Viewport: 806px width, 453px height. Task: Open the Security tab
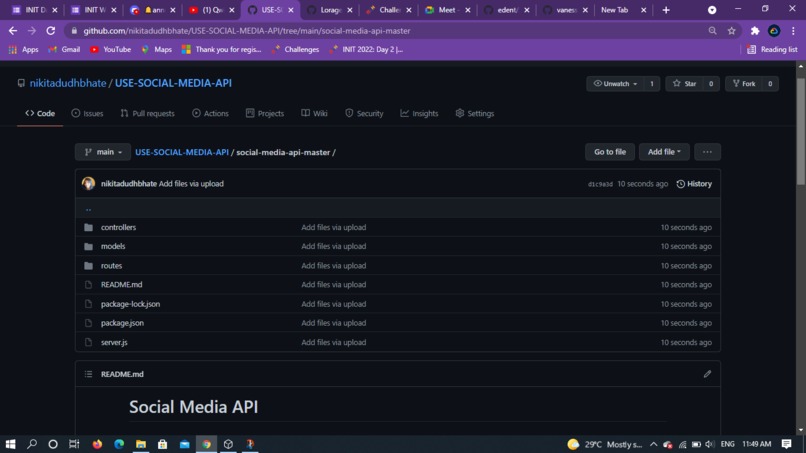[364, 113]
